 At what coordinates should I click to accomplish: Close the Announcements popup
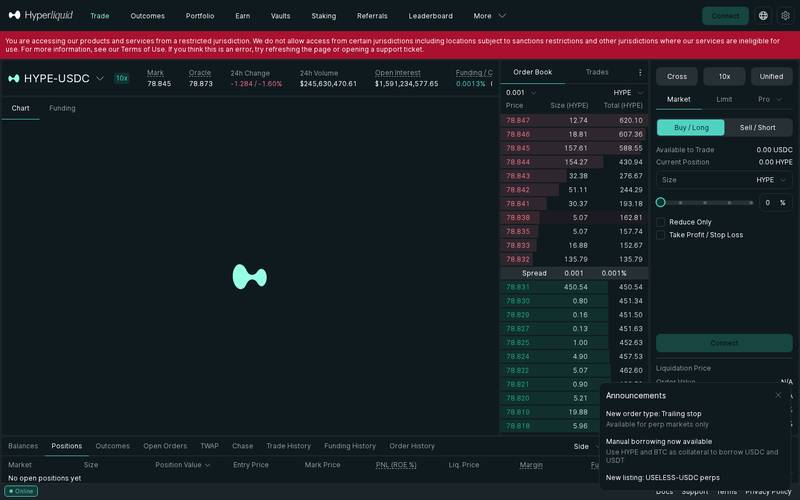click(778, 395)
